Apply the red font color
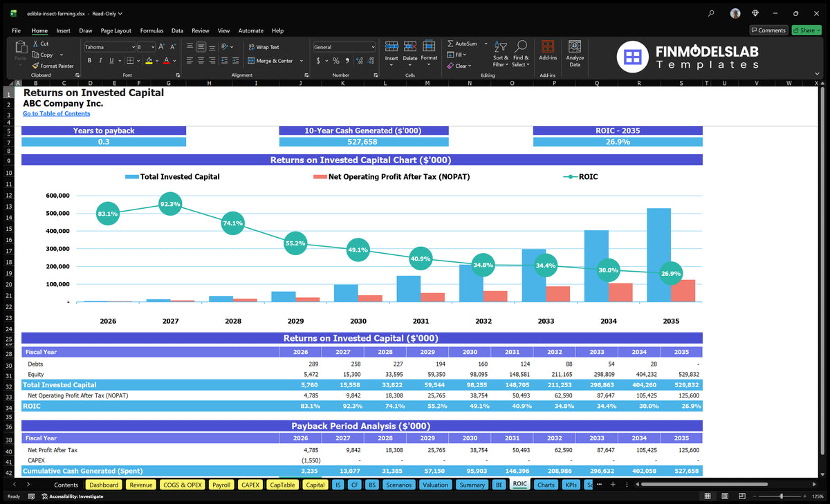Image resolution: width=830 pixels, height=504 pixels. coord(166,60)
